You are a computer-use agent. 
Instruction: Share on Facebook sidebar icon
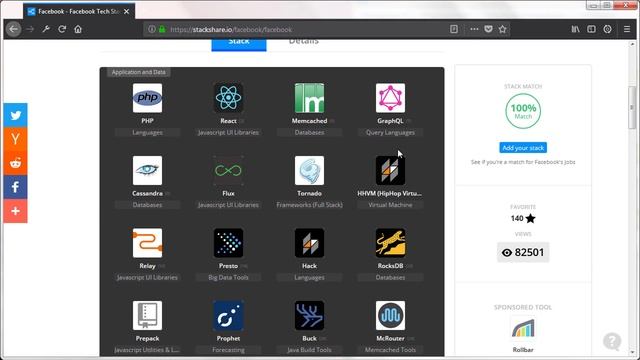coord(16,187)
